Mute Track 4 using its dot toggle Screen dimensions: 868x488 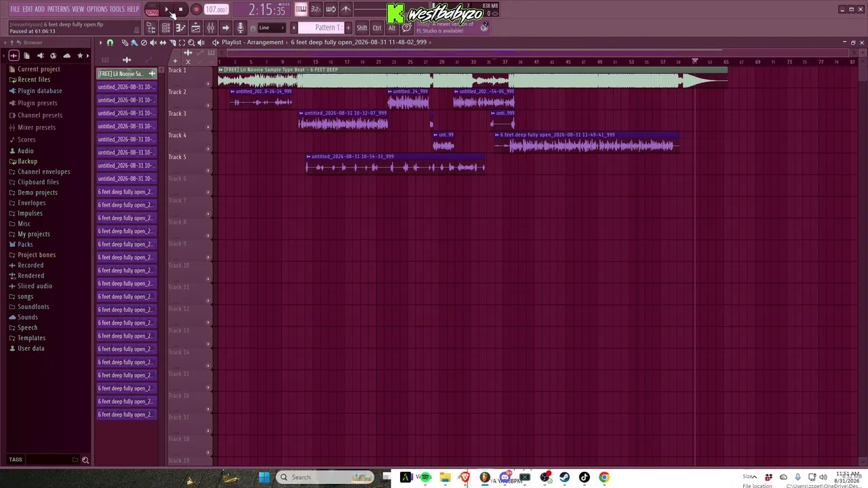coord(208,149)
